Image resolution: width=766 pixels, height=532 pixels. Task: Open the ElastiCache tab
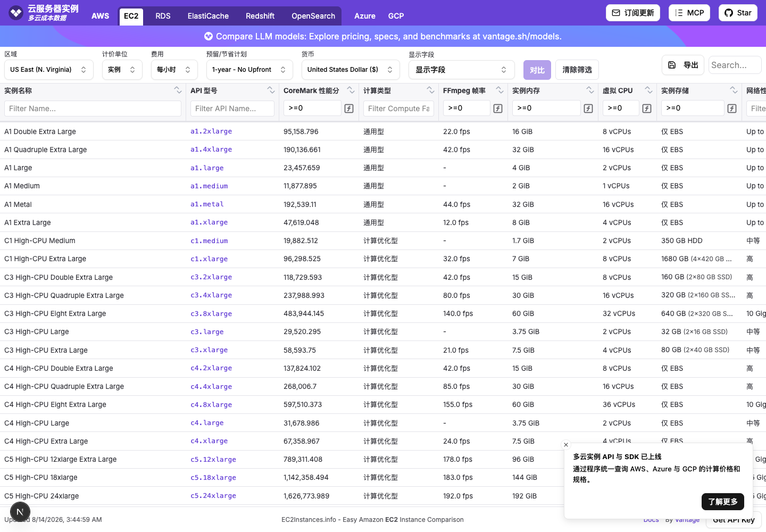pos(208,16)
